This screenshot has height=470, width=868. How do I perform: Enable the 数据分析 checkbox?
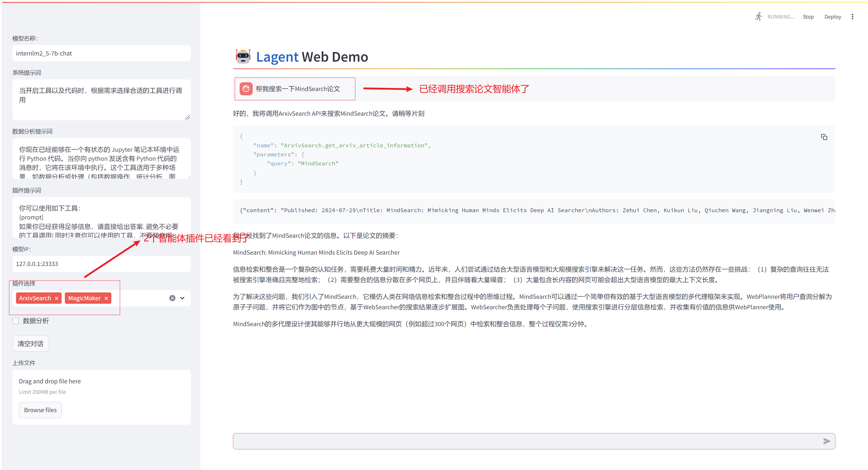pos(16,321)
